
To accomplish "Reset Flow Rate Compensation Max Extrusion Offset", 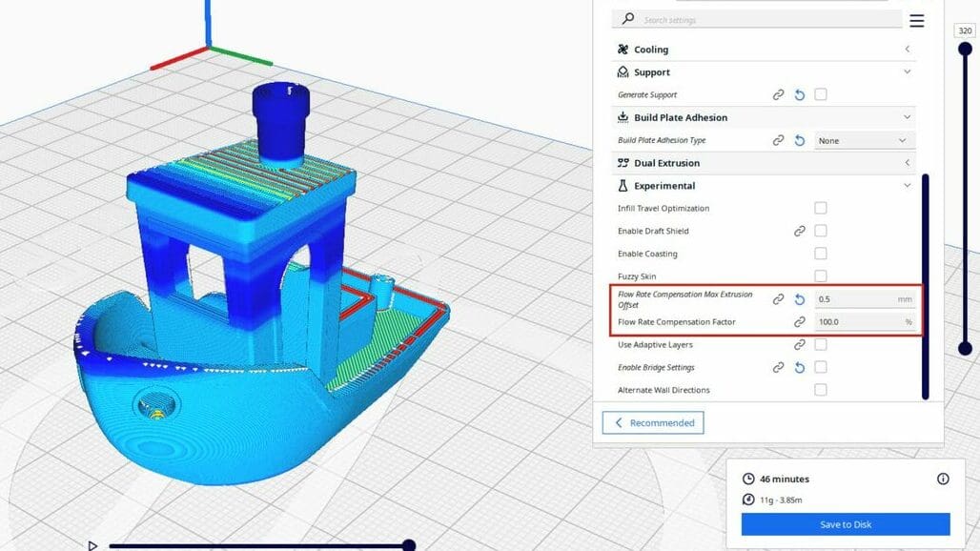I will (x=800, y=299).
